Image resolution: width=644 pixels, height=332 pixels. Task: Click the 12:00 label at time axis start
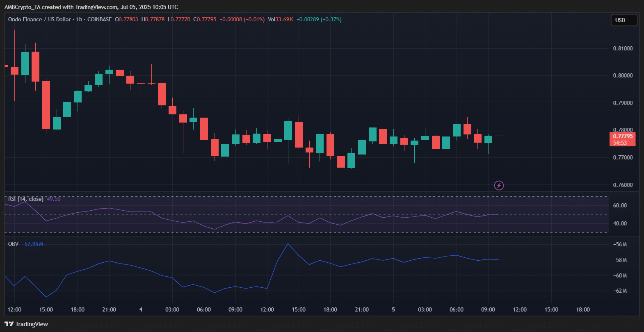point(14,309)
